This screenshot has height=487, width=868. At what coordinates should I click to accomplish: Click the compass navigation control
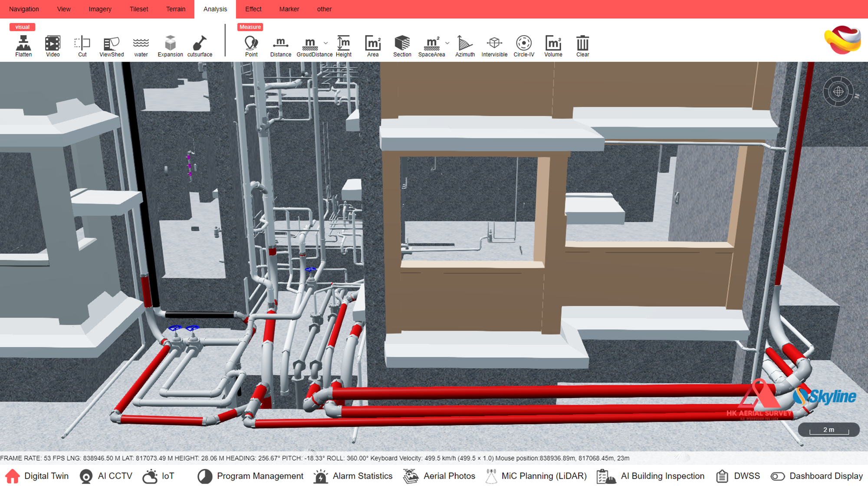click(x=838, y=92)
